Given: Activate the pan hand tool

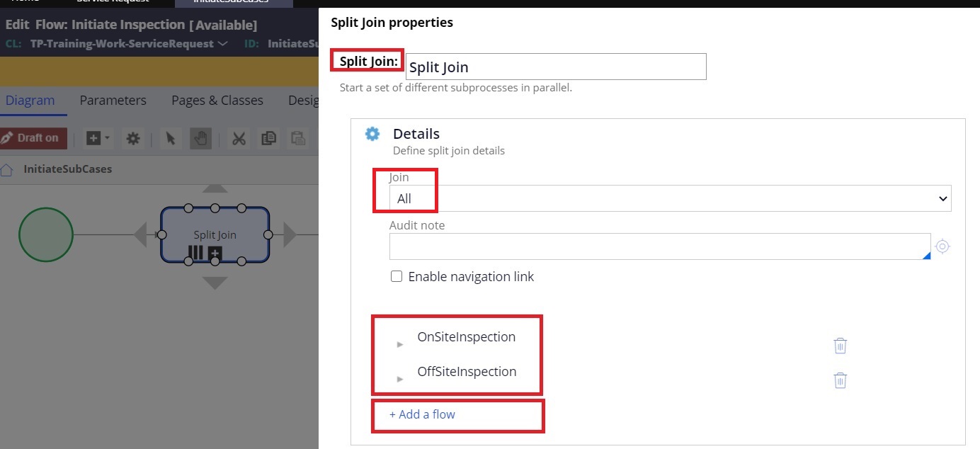Looking at the screenshot, I should click(x=200, y=138).
